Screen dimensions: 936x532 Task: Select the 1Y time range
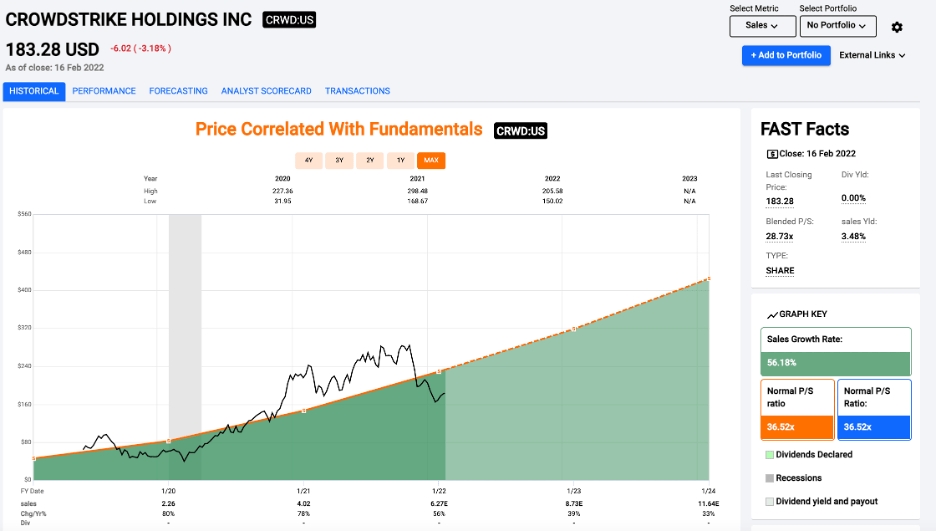click(401, 161)
